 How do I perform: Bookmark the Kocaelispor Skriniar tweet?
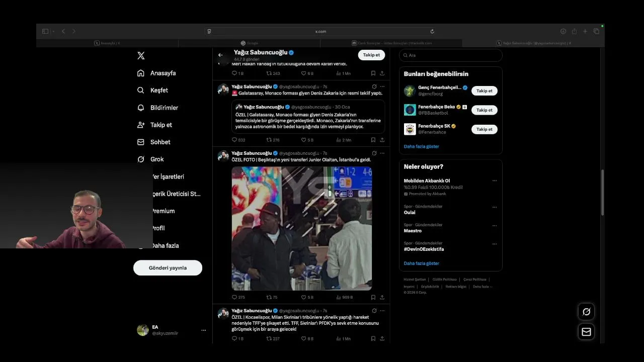373,339
